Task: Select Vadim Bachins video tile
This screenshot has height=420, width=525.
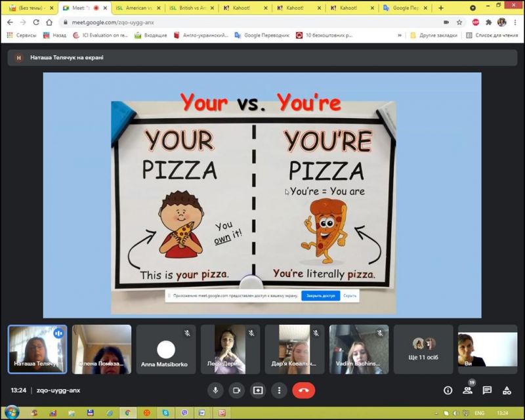Action: 359,349
